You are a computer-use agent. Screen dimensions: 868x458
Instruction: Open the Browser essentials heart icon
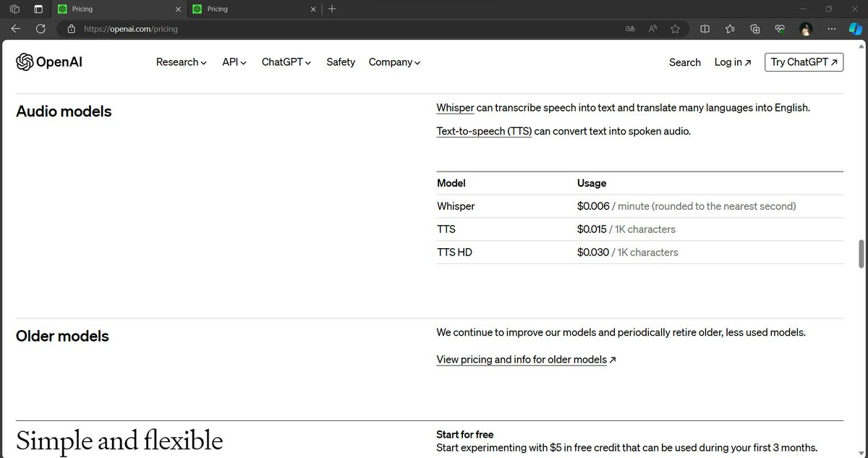(x=780, y=28)
